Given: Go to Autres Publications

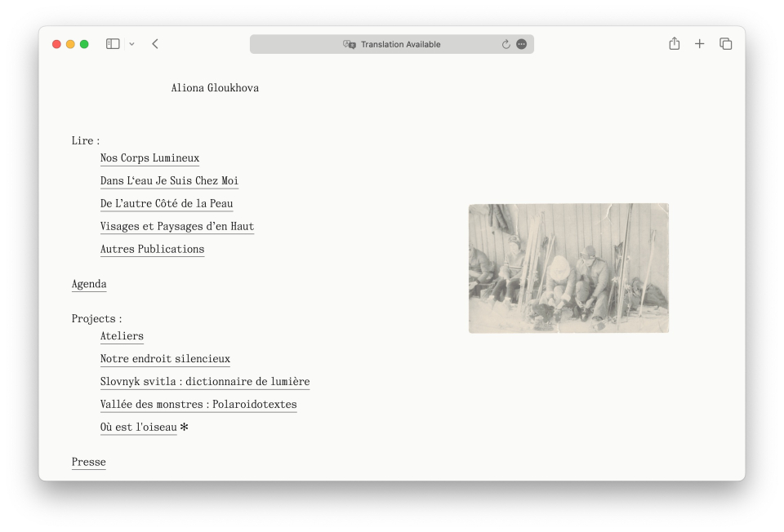Looking at the screenshot, I should click(152, 249).
